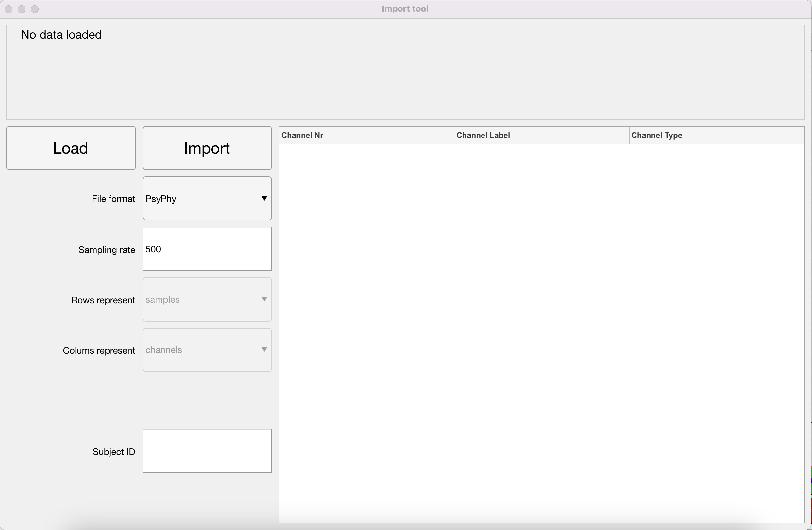Click the Rows represent dropdown arrow
Image resolution: width=812 pixels, height=530 pixels.
pos(264,299)
